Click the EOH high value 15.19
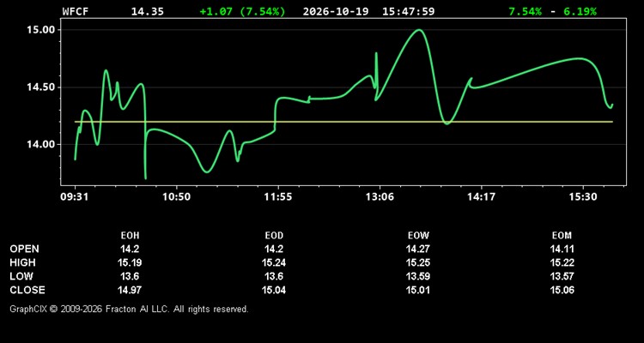644x343 pixels. coord(131,262)
